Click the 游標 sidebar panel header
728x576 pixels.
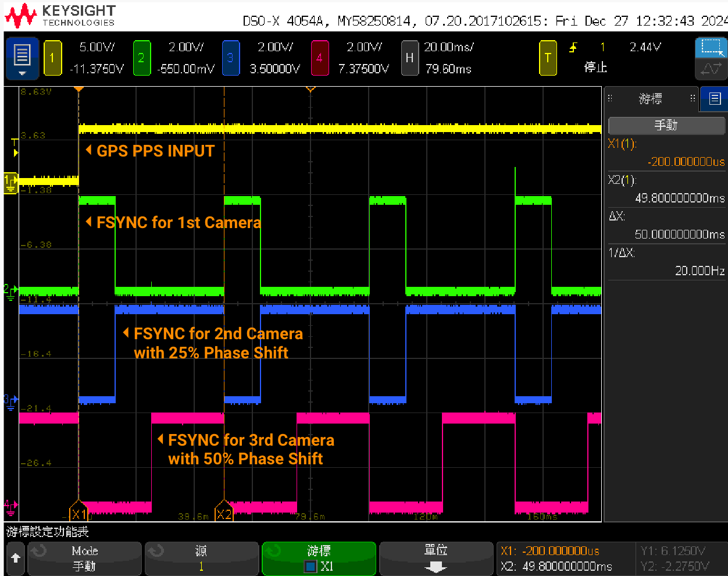650,99
